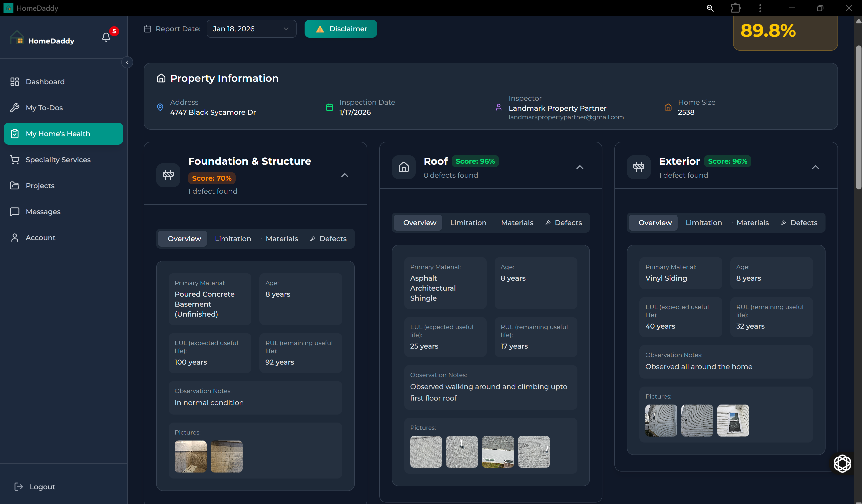Image resolution: width=862 pixels, height=504 pixels.
Task: Open the second Foundation picture thumbnail
Action: click(x=226, y=457)
